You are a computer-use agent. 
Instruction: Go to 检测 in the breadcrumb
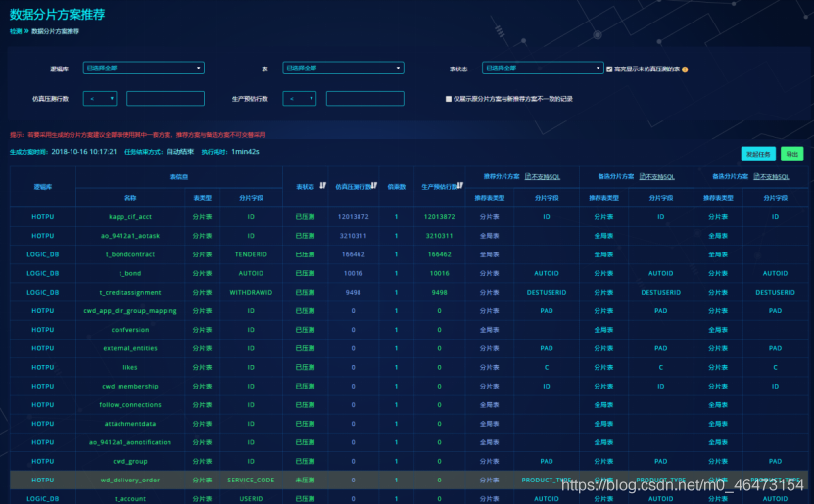tap(16, 31)
